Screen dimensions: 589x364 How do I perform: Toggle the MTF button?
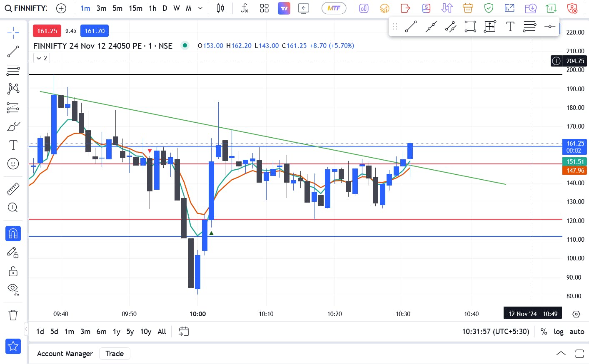pyautogui.click(x=334, y=8)
